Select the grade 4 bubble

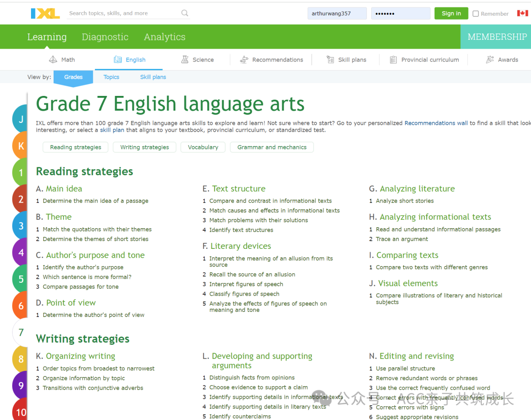point(20,252)
